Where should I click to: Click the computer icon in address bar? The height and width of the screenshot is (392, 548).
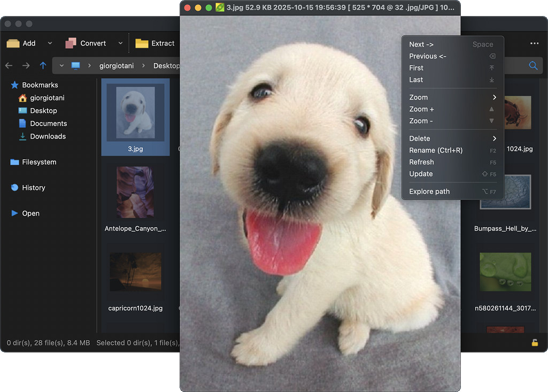(x=75, y=66)
